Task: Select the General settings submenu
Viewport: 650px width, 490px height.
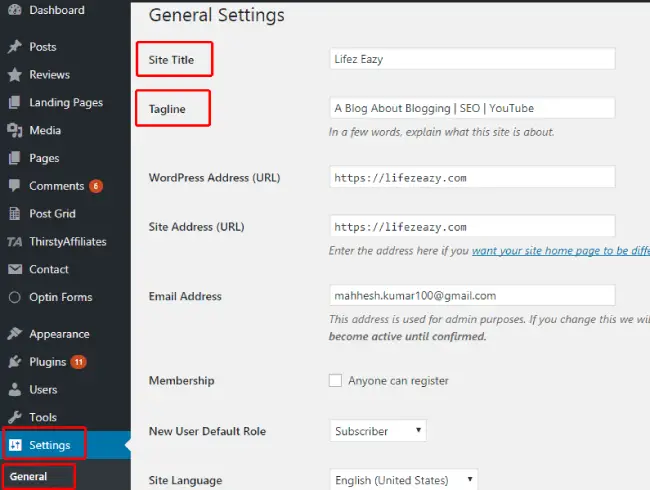Action: pos(29,476)
